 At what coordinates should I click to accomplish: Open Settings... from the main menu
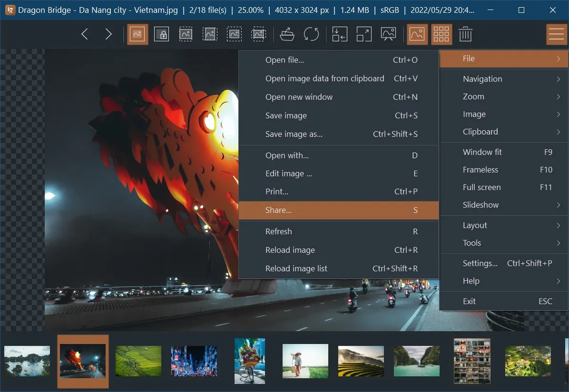pyautogui.click(x=504, y=263)
